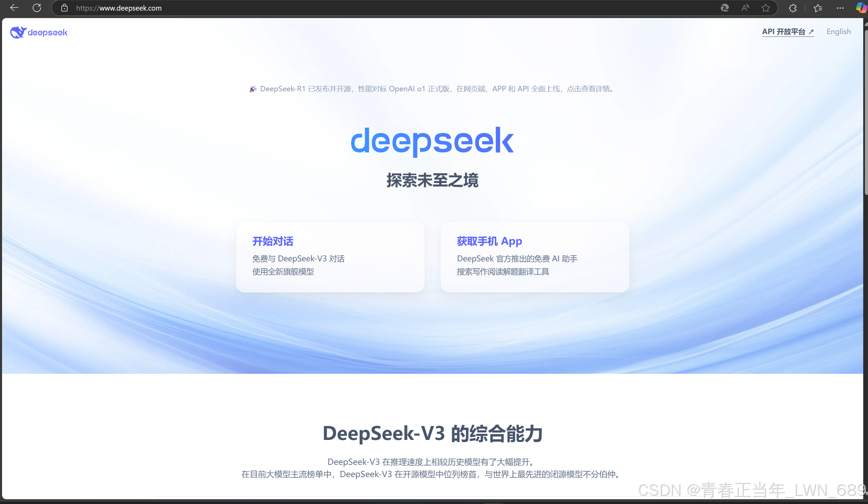Open browser settings three-dots menu
The width and height of the screenshot is (868, 504).
pos(840,8)
